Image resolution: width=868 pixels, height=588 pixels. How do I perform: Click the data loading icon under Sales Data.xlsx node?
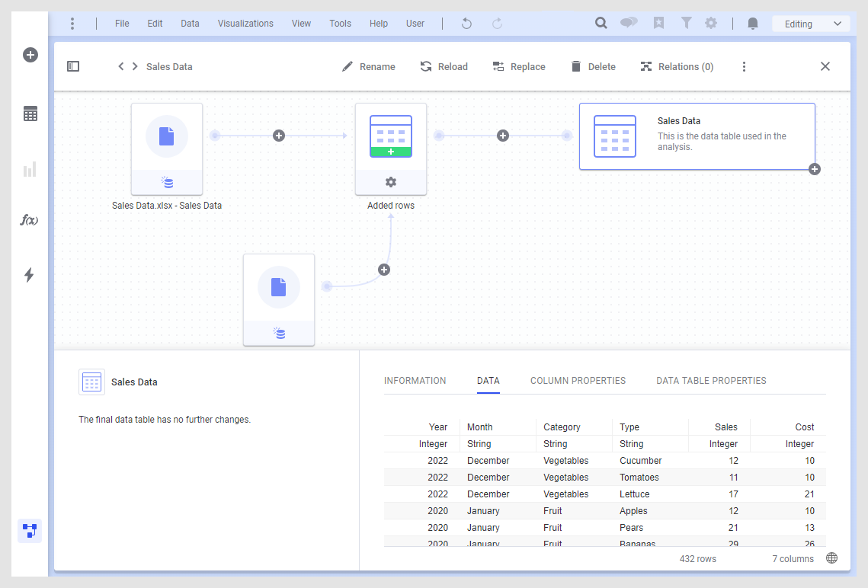167,182
